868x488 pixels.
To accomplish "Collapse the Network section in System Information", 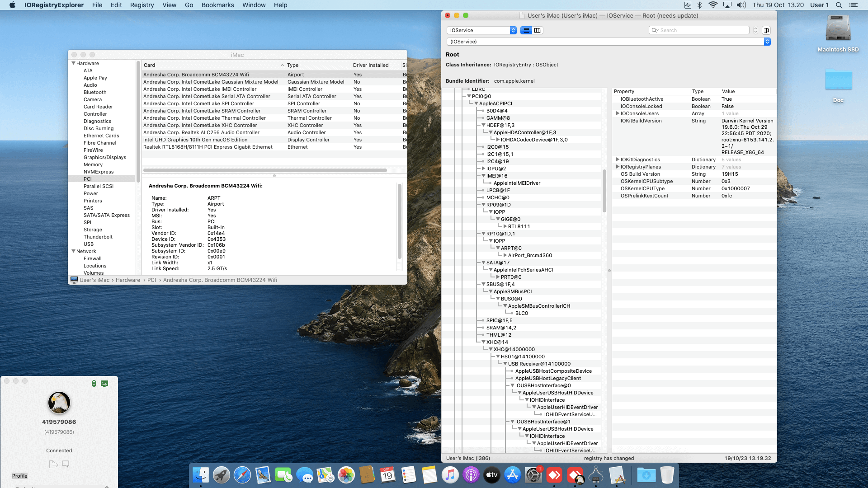I will (x=73, y=251).
